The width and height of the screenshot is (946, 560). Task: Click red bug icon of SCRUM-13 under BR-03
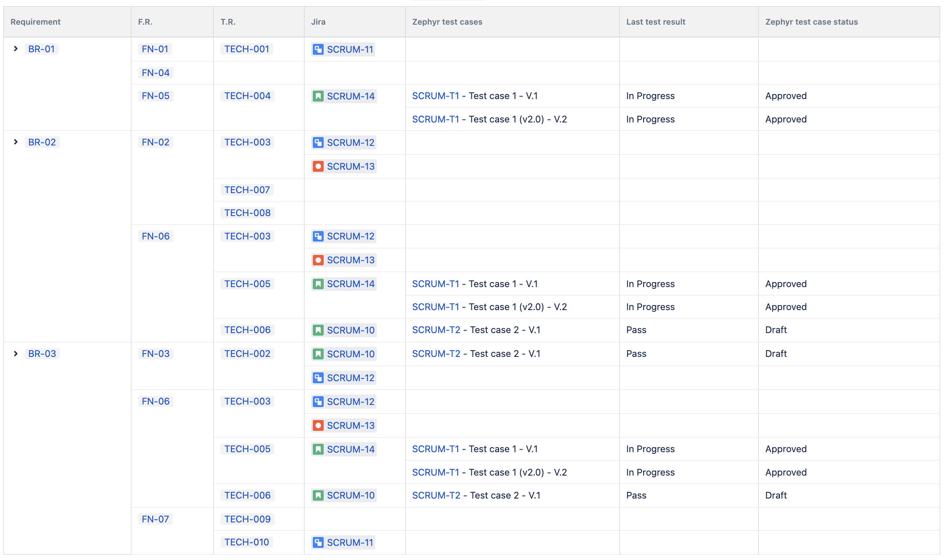pyautogui.click(x=318, y=425)
